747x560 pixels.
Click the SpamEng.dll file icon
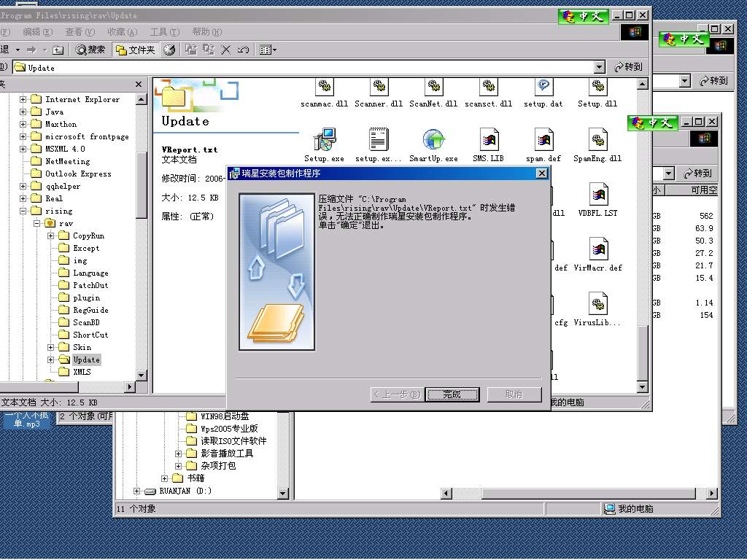597,139
